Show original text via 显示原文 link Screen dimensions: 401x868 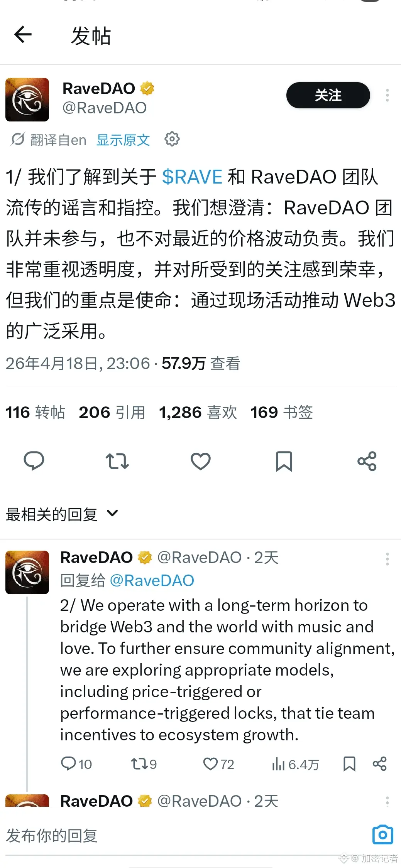(x=123, y=140)
